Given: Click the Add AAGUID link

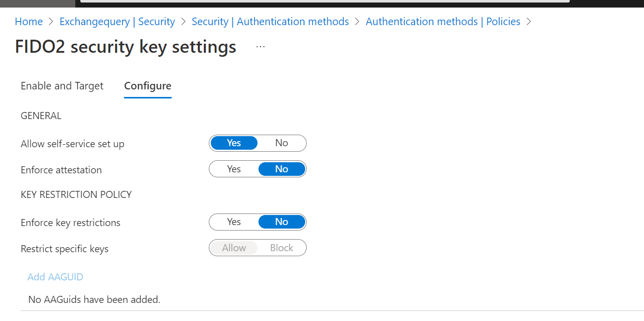Looking at the screenshot, I should (x=55, y=277).
